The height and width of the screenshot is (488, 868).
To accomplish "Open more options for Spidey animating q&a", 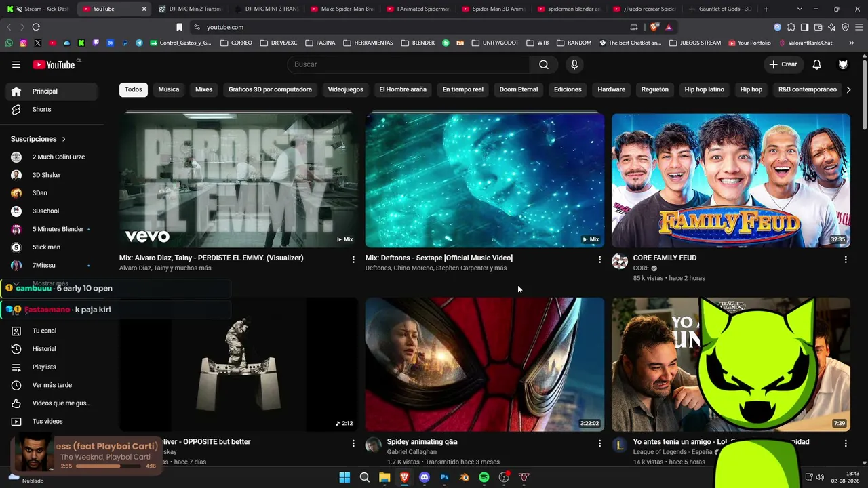I will [x=599, y=443].
